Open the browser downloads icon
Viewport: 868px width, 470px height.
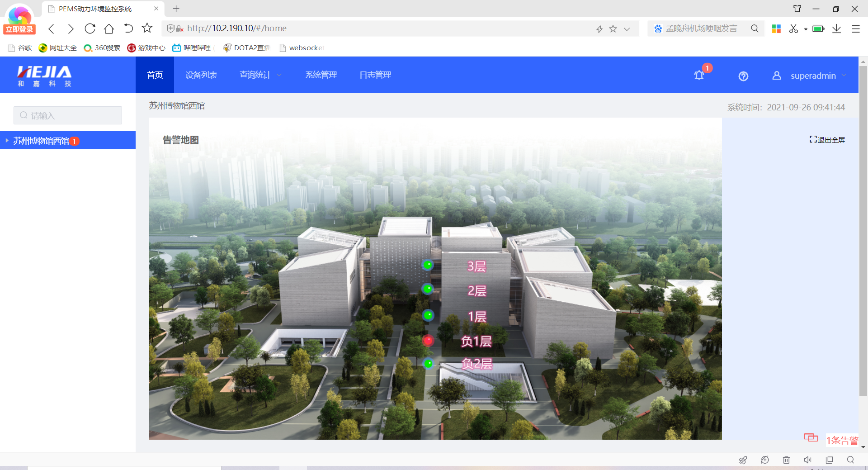pos(836,28)
